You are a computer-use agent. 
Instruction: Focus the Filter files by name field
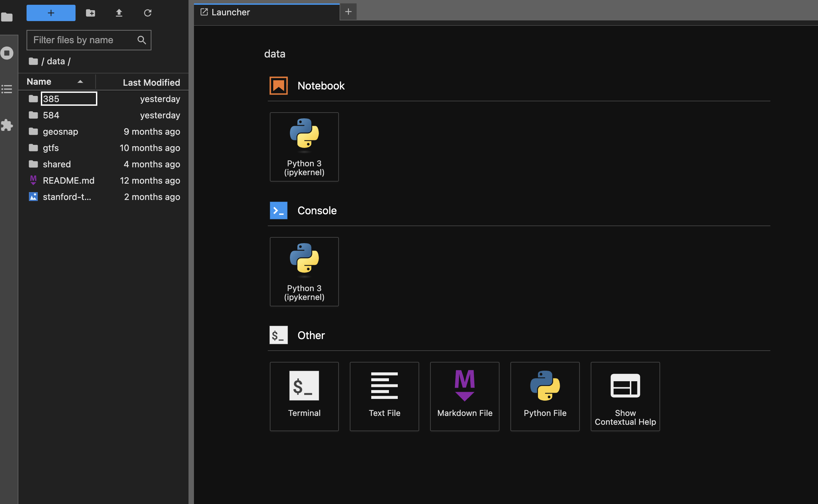(x=83, y=40)
